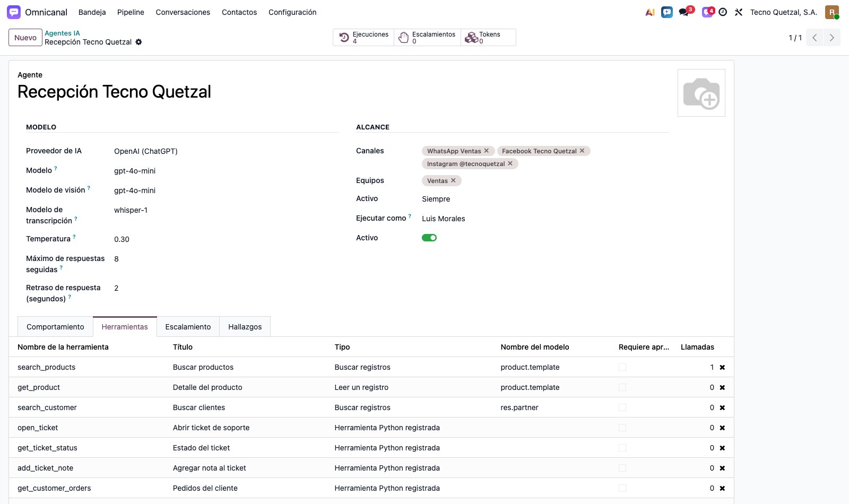This screenshot has height=504, width=849.
Task: Show help tooltip for Ejecutar como
Action: pyautogui.click(x=410, y=216)
